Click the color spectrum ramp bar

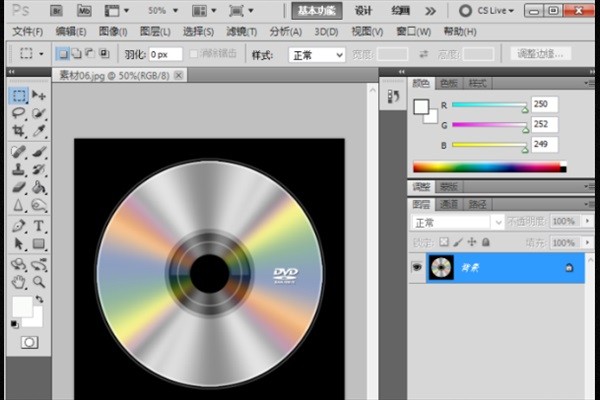tap(489, 167)
